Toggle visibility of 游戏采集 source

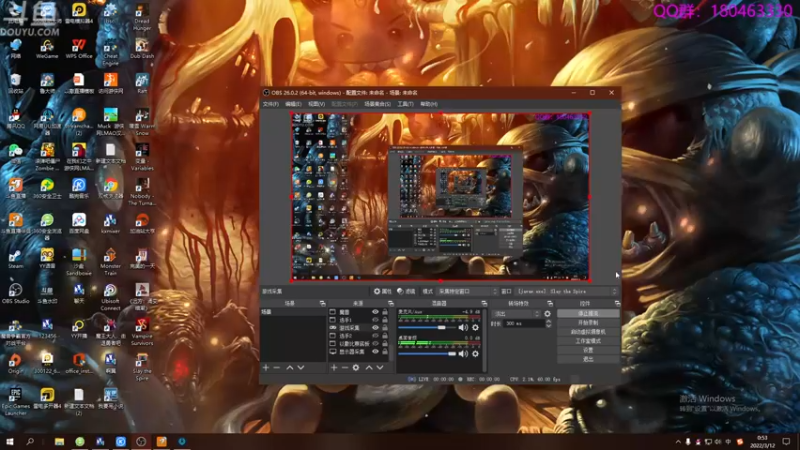pyautogui.click(x=375, y=328)
